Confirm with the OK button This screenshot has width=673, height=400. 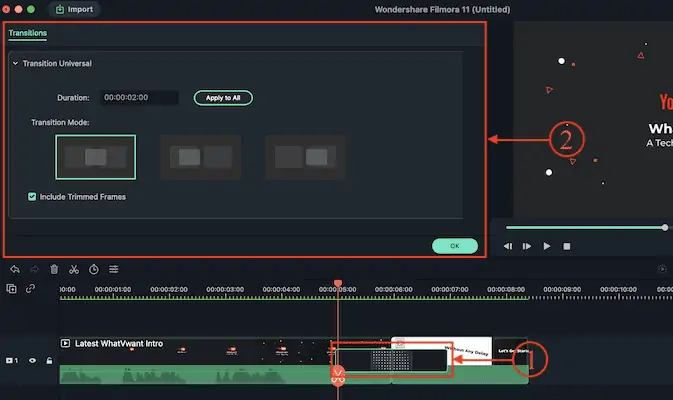click(x=455, y=246)
